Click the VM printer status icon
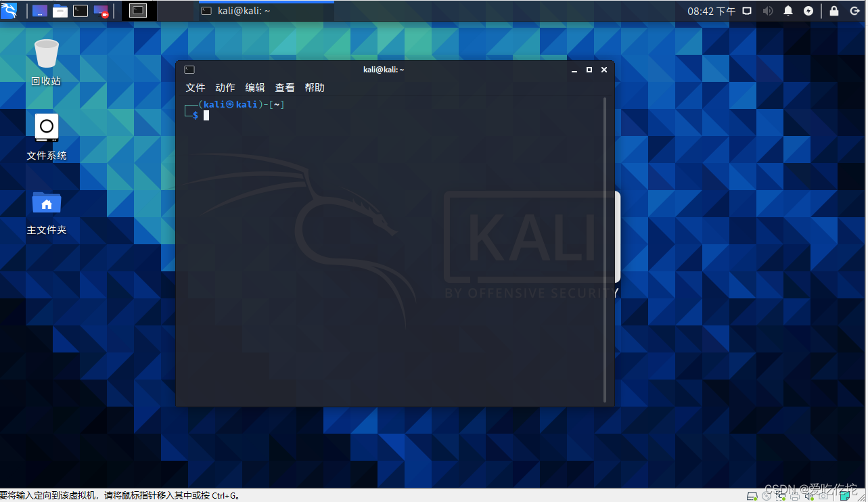The width and height of the screenshot is (868, 502). tap(795, 496)
